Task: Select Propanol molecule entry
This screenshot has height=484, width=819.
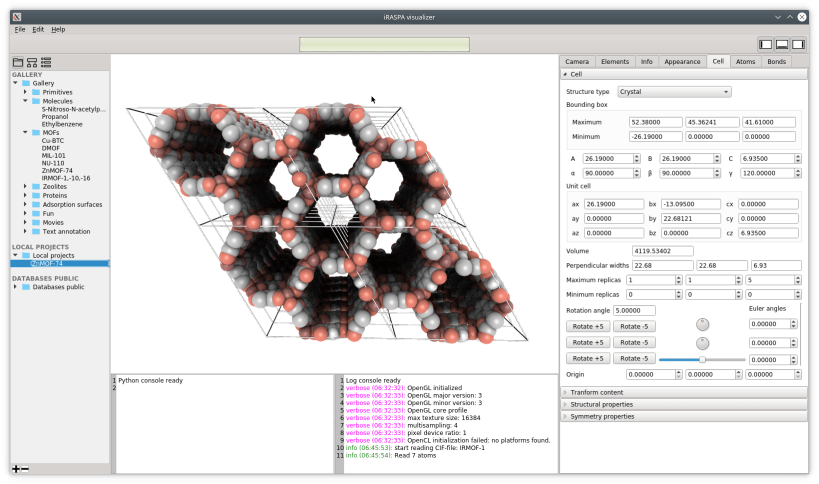Action: click(55, 116)
